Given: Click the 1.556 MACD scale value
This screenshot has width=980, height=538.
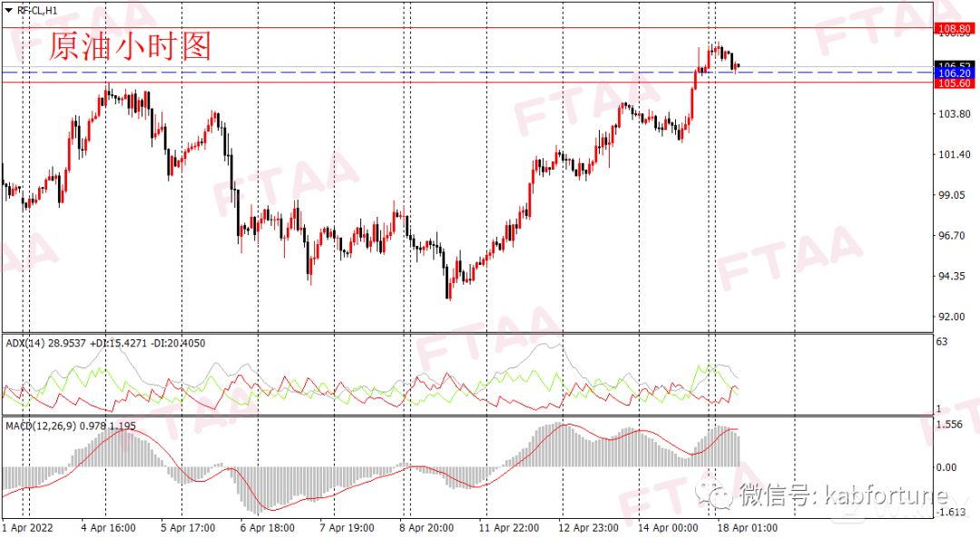Looking at the screenshot, I should point(950,425).
